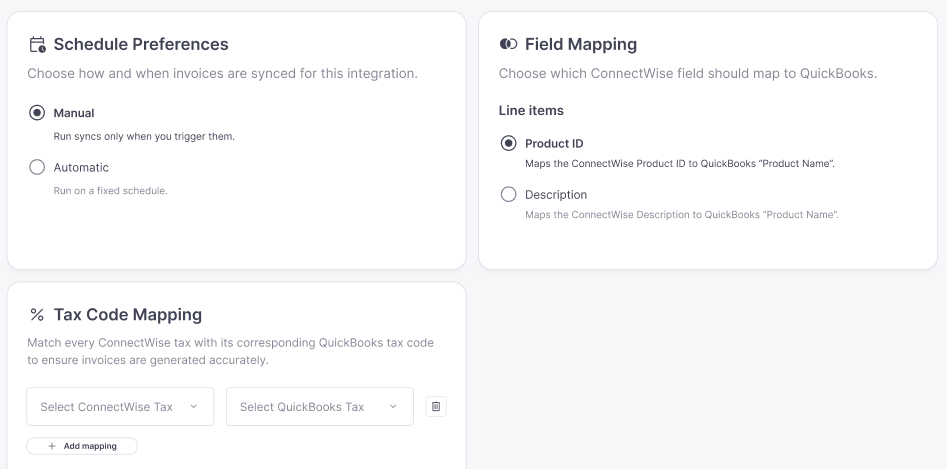Click the Field Mapping overlapping circles icon
The height and width of the screenshot is (469, 947).
pyautogui.click(x=509, y=44)
